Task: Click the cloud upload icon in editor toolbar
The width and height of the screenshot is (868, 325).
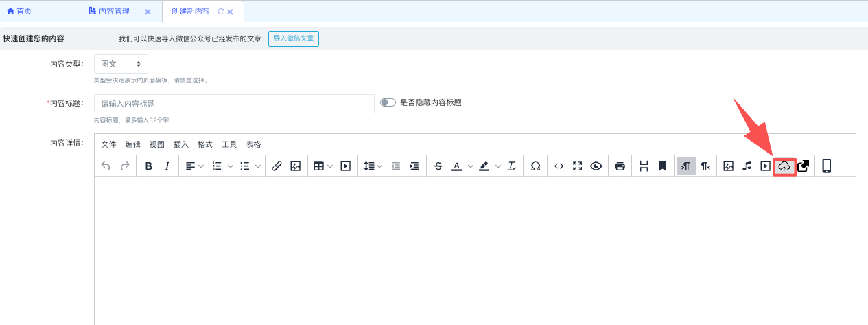Action: [784, 166]
